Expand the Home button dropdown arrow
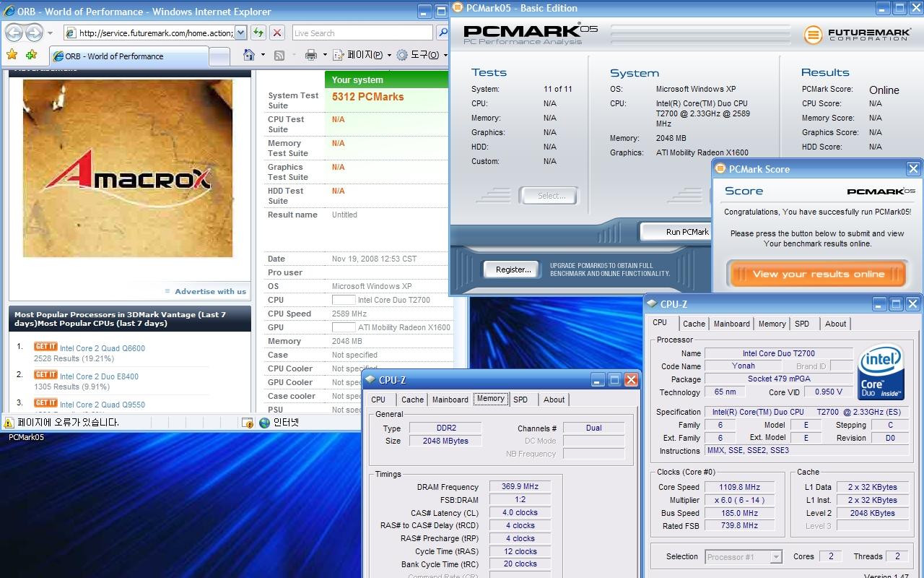The width and height of the screenshot is (924, 578). point(263,55)
